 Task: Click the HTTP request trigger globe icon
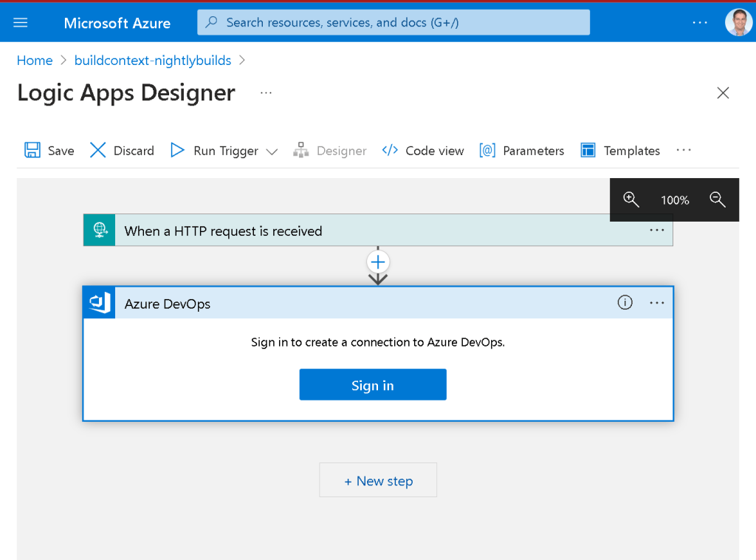pyautogui.click(x=100, y=230)
